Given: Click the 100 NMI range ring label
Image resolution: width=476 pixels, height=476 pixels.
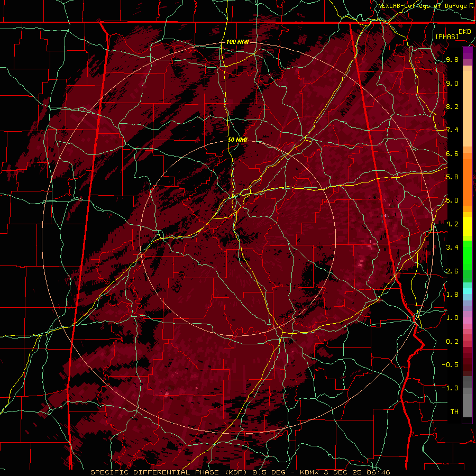Looking at the screenshot, I should (x=237, y=42).
